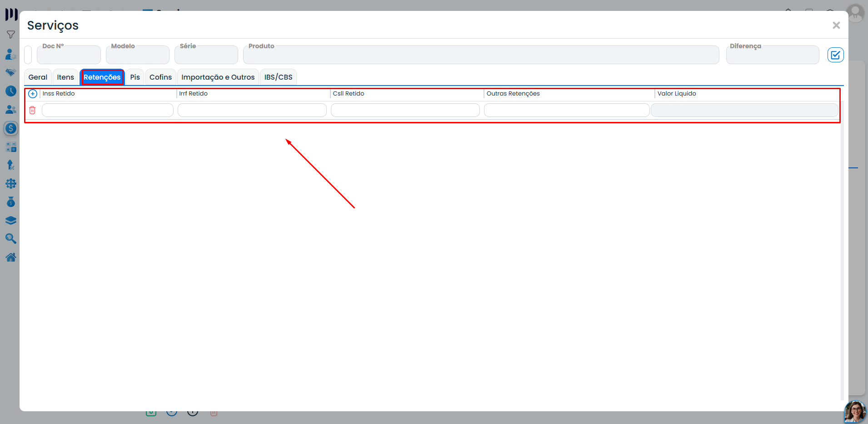
Task: Click the Valor Liquido field
Action: pyautogui.click(x=744, y=110)
